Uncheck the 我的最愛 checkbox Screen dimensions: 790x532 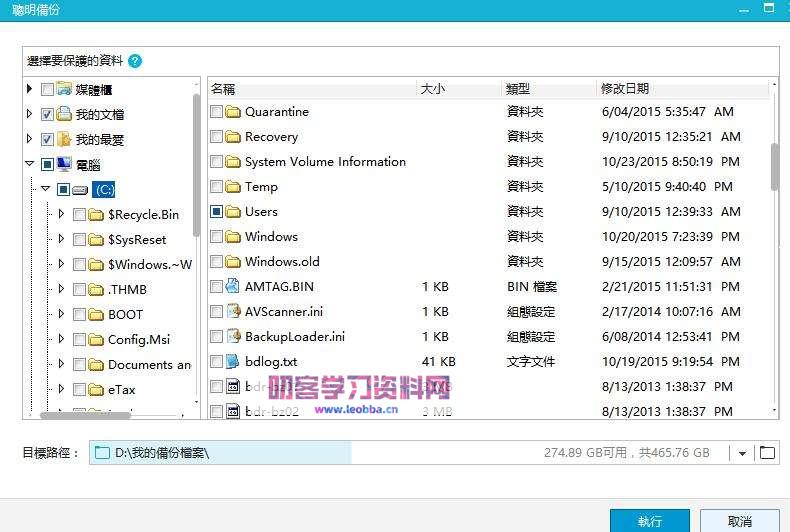[x=47, y=140]
